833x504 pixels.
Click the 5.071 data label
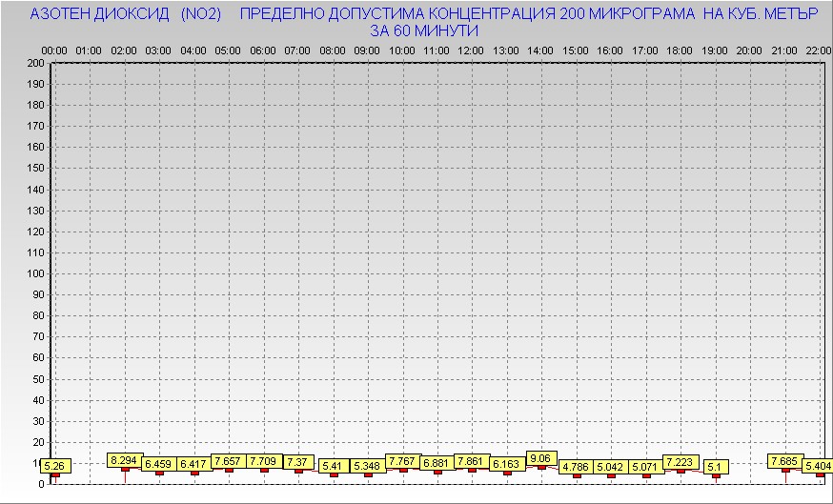tap(646, 468)
